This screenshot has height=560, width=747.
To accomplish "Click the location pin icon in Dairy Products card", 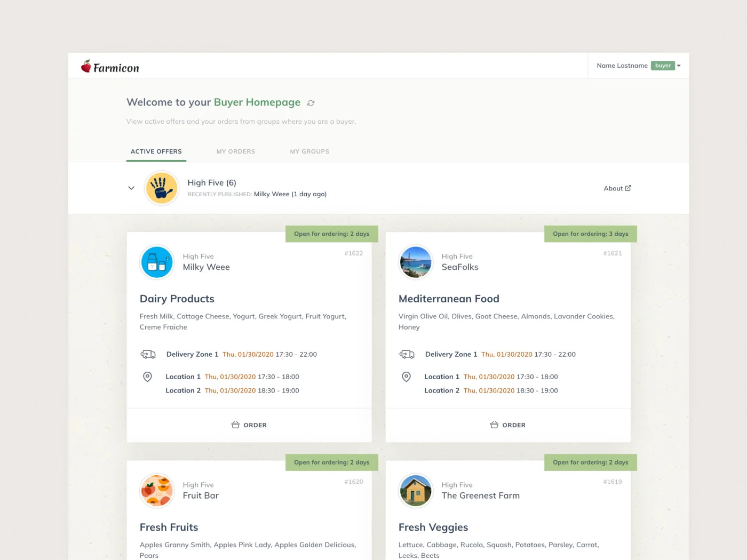I will [148, 377].
